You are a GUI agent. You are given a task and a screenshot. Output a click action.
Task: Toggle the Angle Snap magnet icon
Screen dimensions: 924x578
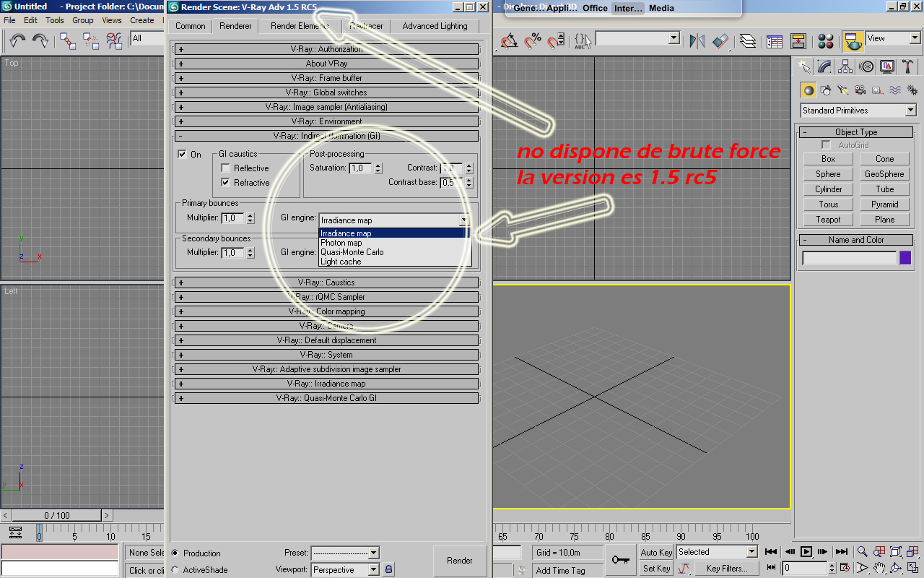(x=509, y=40)
